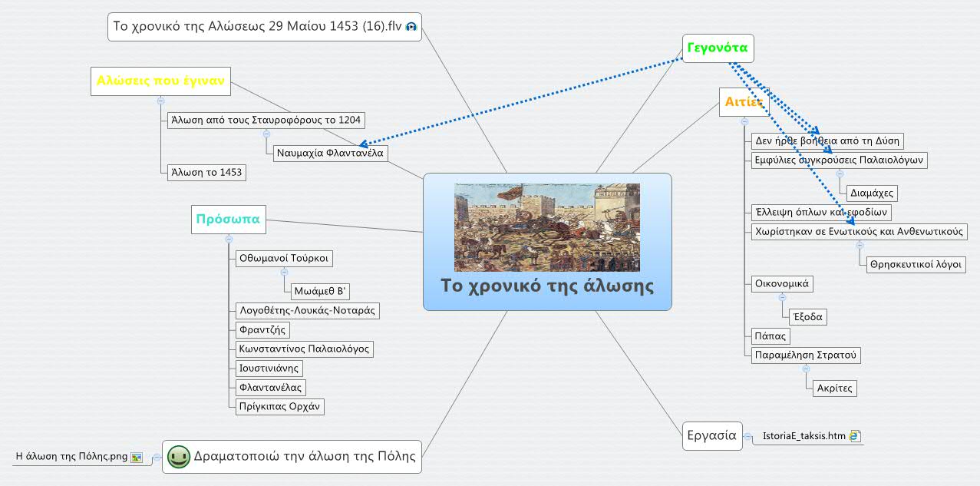980x486 pixels.
Task: Collapse subtopics under Οικονομικά
Action: point(782,297)
